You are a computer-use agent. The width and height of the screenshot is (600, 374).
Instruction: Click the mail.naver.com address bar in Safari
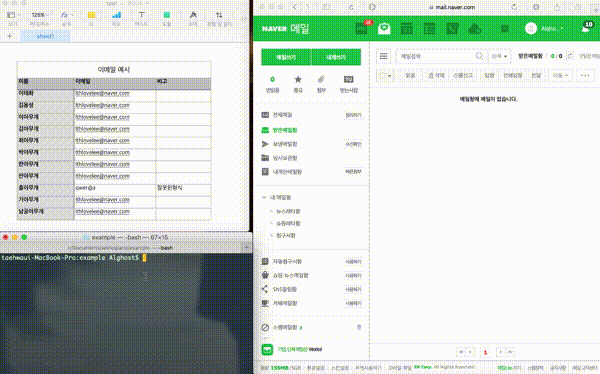pos(452,7)
